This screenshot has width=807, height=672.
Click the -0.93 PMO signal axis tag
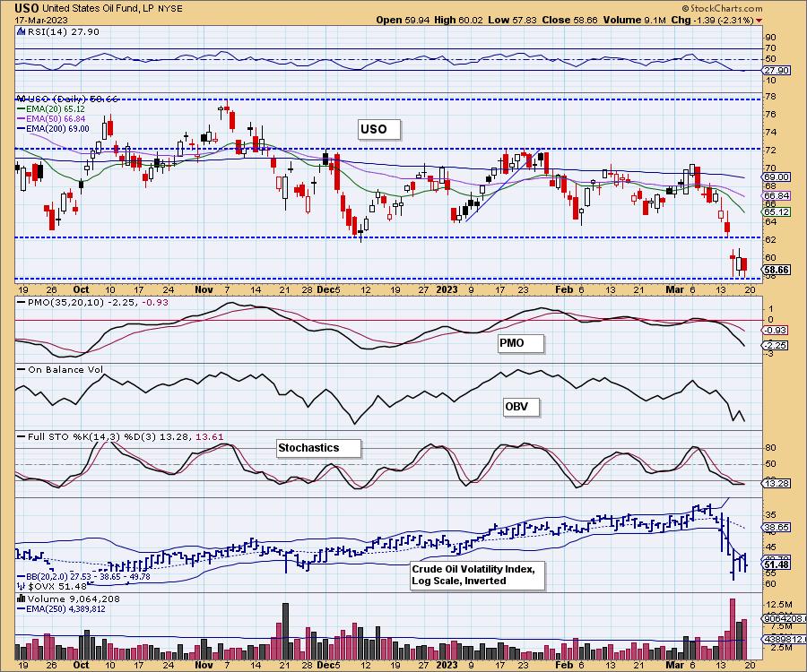click(775, 330)
